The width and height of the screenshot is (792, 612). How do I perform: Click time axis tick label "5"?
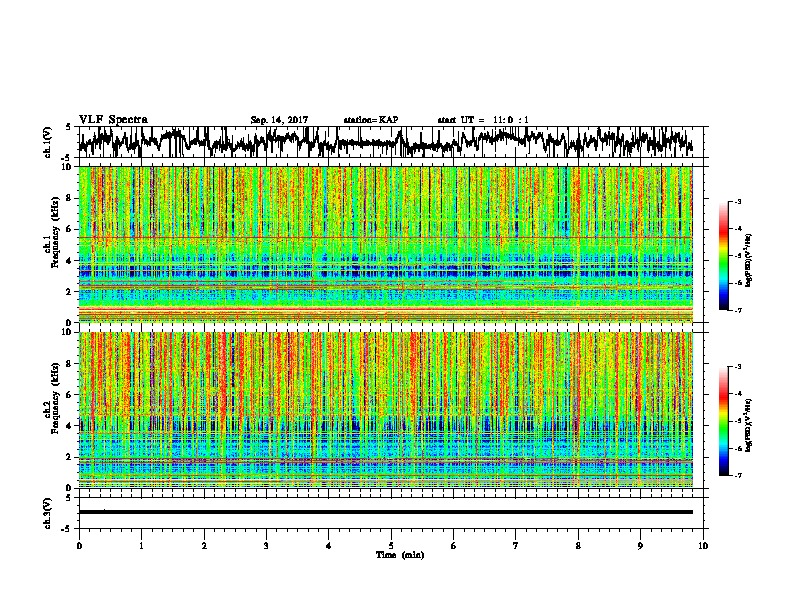pos(391,546)
